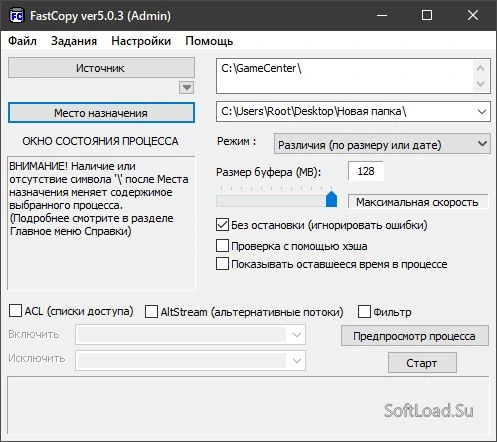497x442 pixels.
Task: Click the Место назначения button
Action: 101,113
